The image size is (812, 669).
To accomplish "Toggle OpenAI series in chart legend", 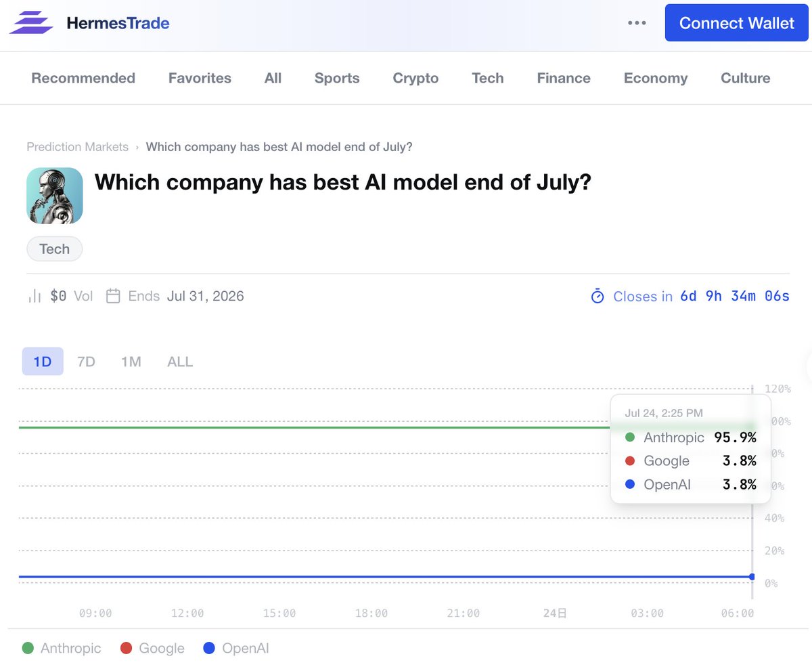I will click(x=236, y=648).
